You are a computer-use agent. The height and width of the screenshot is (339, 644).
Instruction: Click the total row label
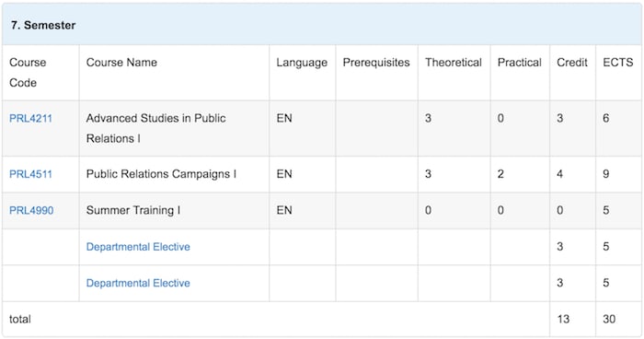(20, 320)
